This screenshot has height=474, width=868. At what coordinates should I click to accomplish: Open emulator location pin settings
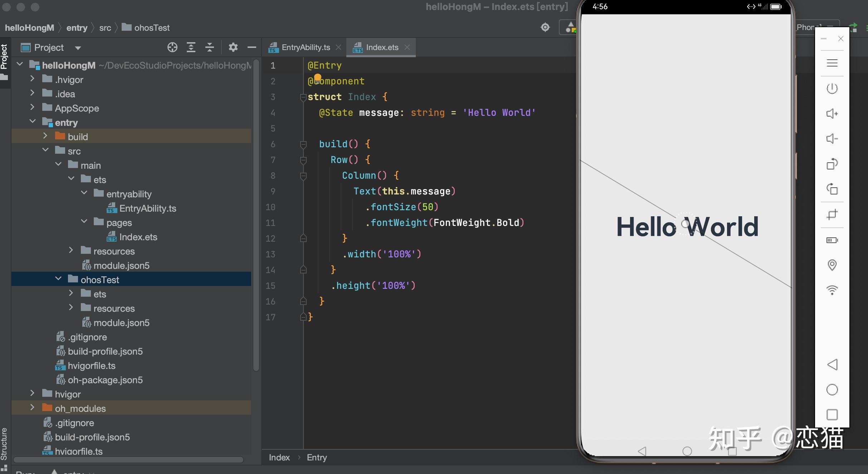(x=832, y=265)
